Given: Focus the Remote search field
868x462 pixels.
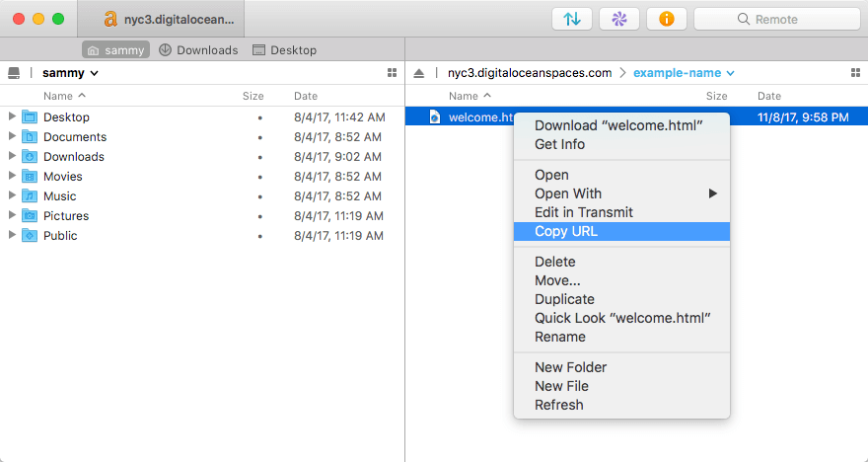Looking at the screenshot, I should pyautogui.click(x=776, y=19).
